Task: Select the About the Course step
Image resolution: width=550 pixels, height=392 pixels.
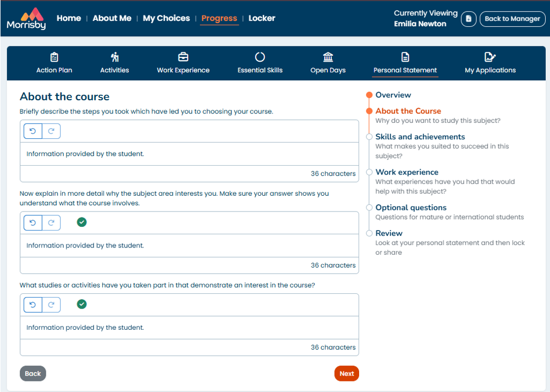Action: [x=408, y=111]
